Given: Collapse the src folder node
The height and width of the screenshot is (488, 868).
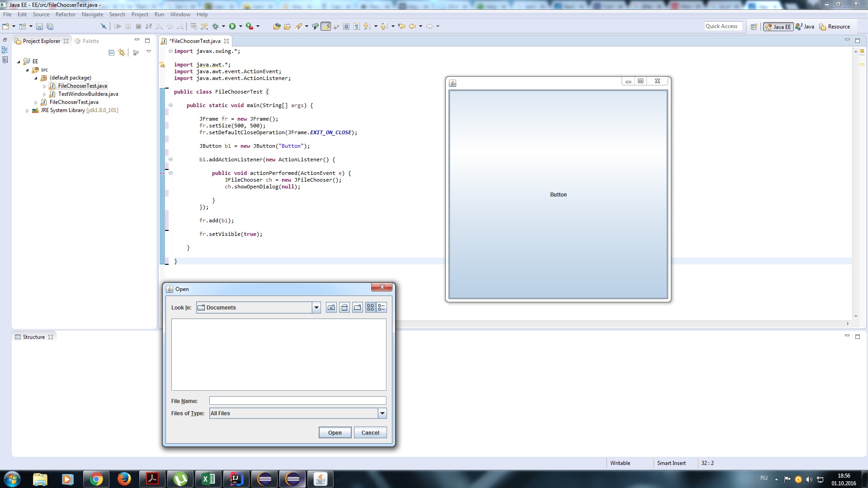Looking at the screenshot, I should coord(27,70).
